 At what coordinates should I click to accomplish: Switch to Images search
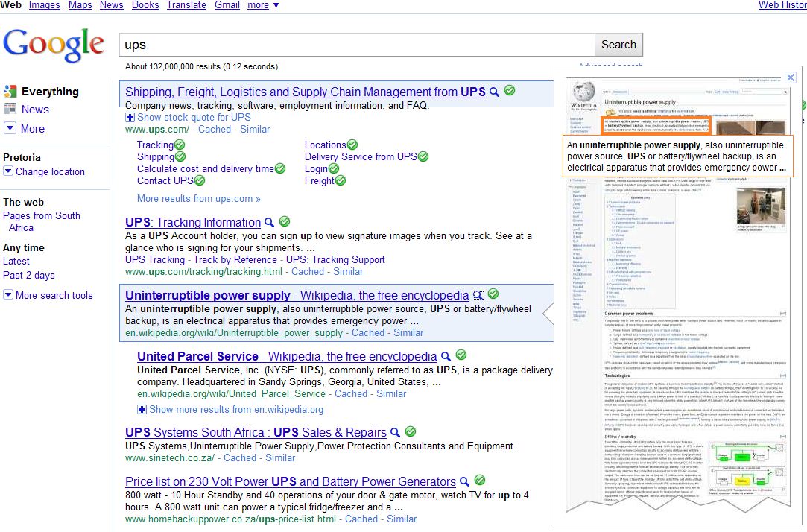click(x=44, y=5)
